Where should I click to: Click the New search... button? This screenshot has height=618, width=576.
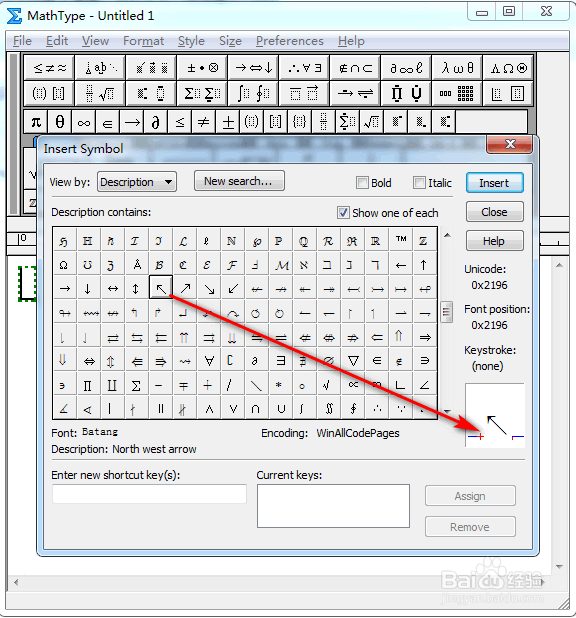[239, 181]
